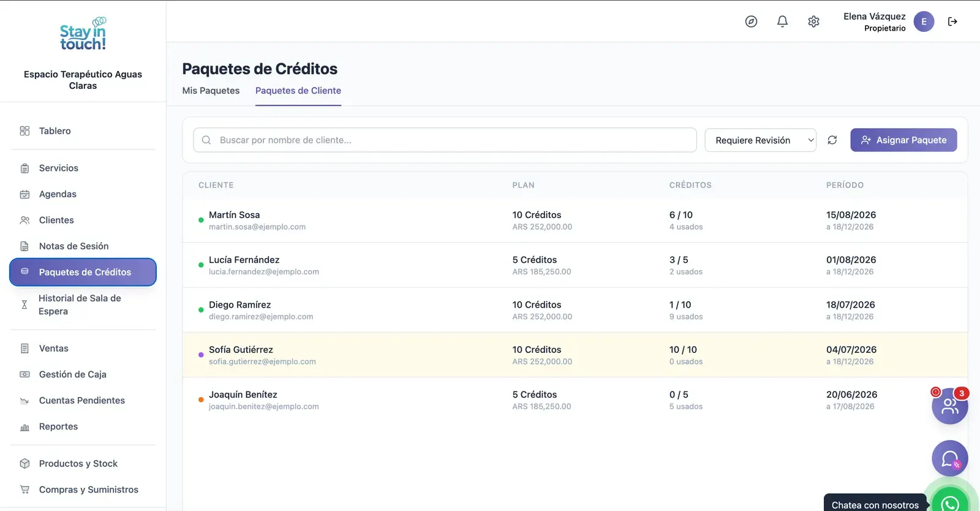Image resolution: width=980 pixels, height=511 pixels.
Task: Click the Productos y Stock box icon
Action: click(24, 464)
